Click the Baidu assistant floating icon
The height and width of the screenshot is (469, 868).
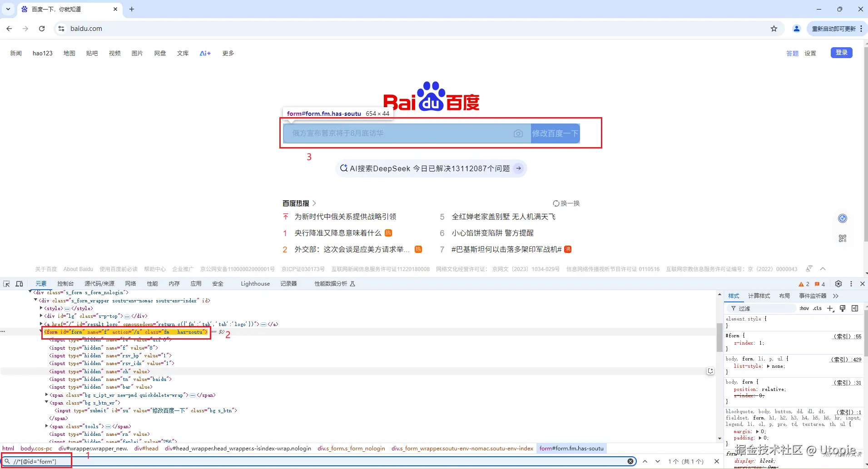click(843, 218)
